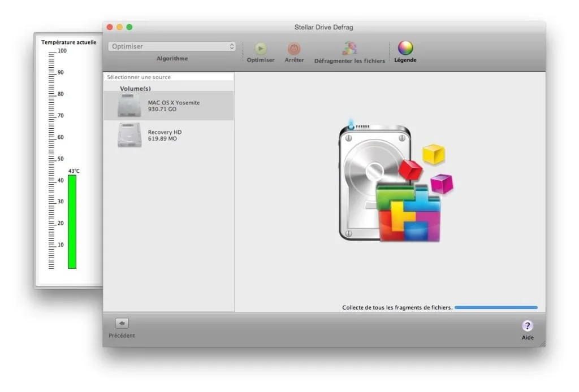The image size is (579, 392).
Task: Open the Légende color wheel
Action: (405, 48)
